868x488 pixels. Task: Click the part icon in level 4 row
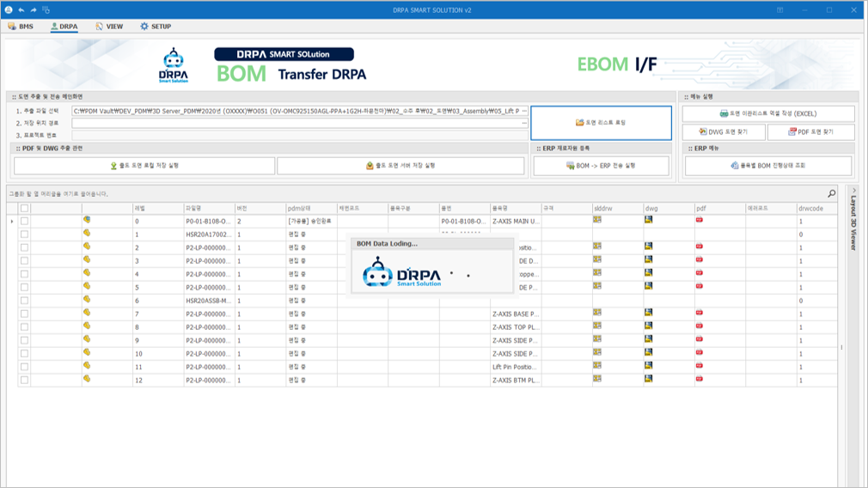[87, 272]
